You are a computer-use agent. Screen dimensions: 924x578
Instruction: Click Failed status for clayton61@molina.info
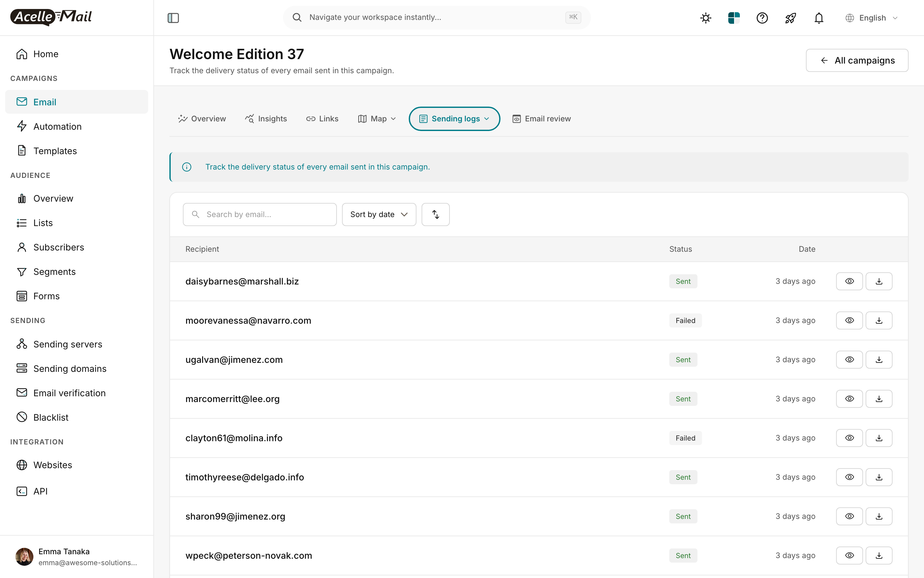[x=685, y=438]
